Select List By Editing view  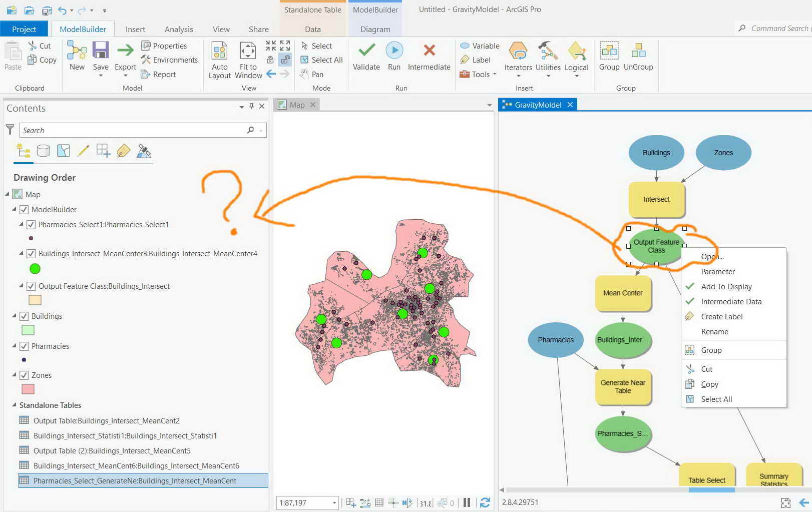(x=84, y=151)
